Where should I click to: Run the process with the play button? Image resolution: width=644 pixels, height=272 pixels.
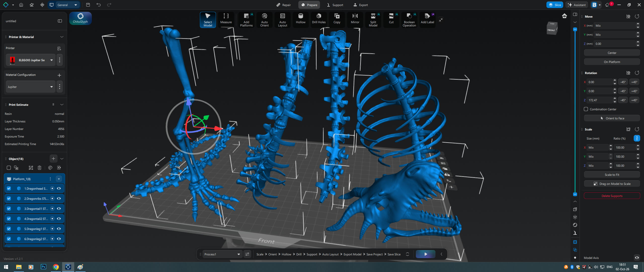426,254
